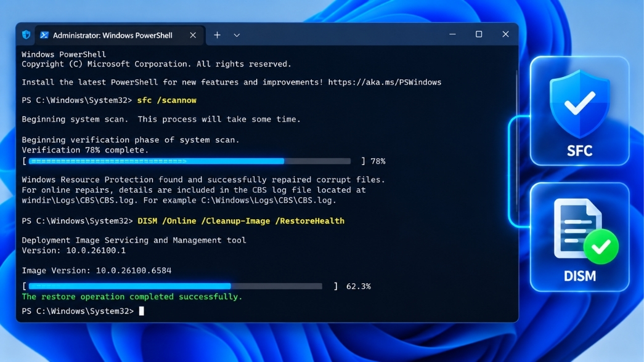The image size is (644, 362).
Task: Click 'Beginning system scan.' line
Action: coord(161,119)
